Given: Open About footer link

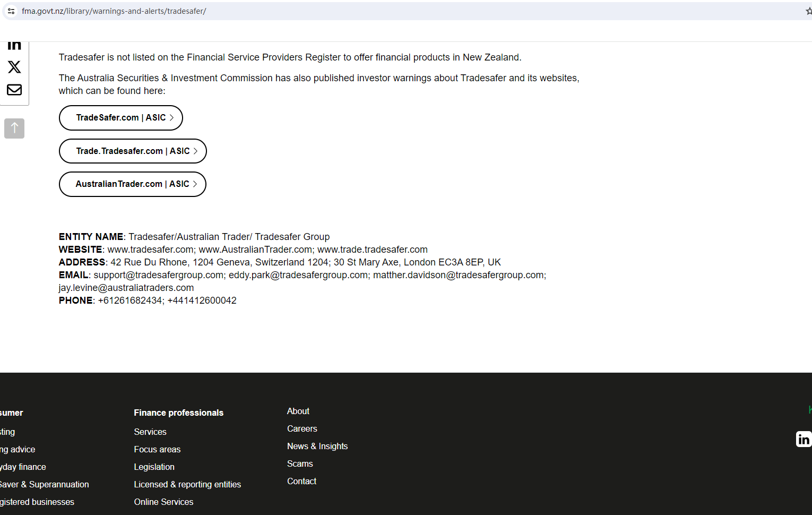Looking at the screenshot, I should (298, 411).
